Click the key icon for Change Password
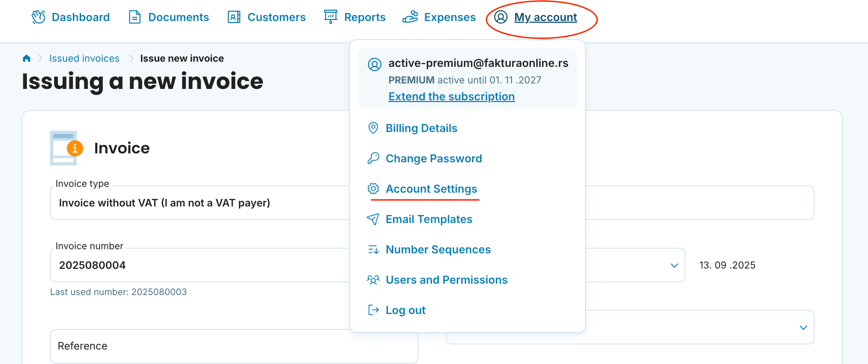 (373, 159)
